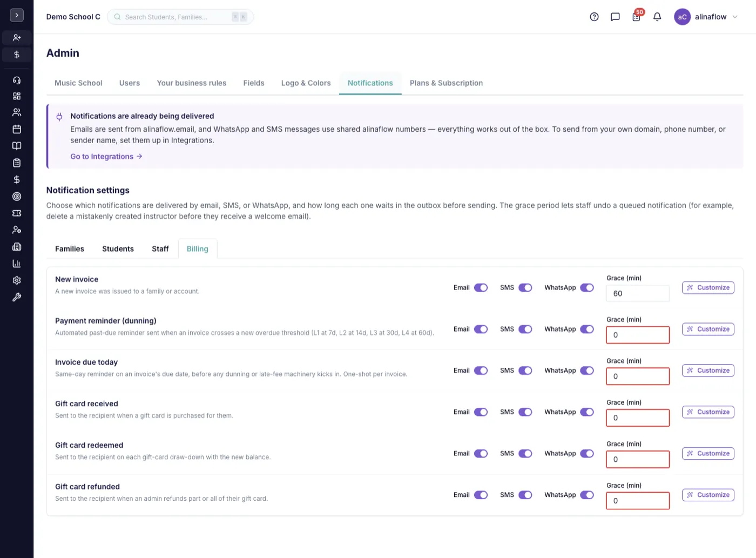Click Customize for Gift card redeemed
756x558 pixels.
pos(708,454)
